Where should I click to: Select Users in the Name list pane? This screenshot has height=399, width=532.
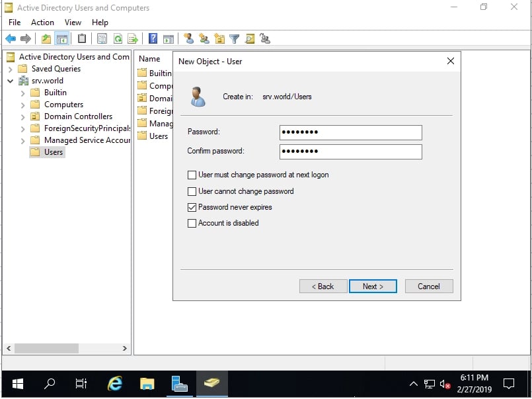153,136
